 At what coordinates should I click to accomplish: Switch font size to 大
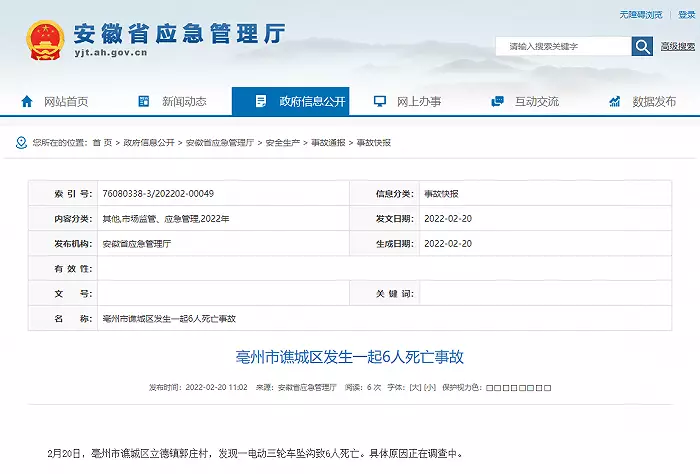(x=415, y=386)
